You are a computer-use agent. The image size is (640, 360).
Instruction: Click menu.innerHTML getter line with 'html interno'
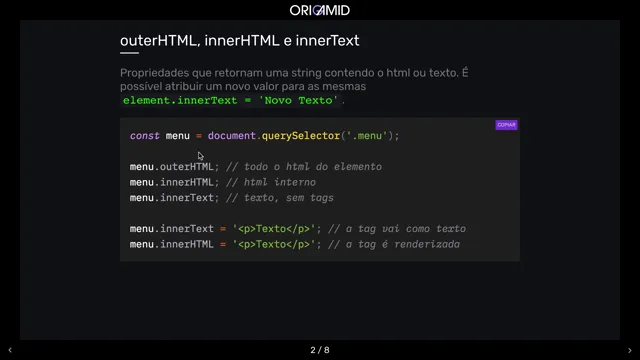click(x=223, y=182)
